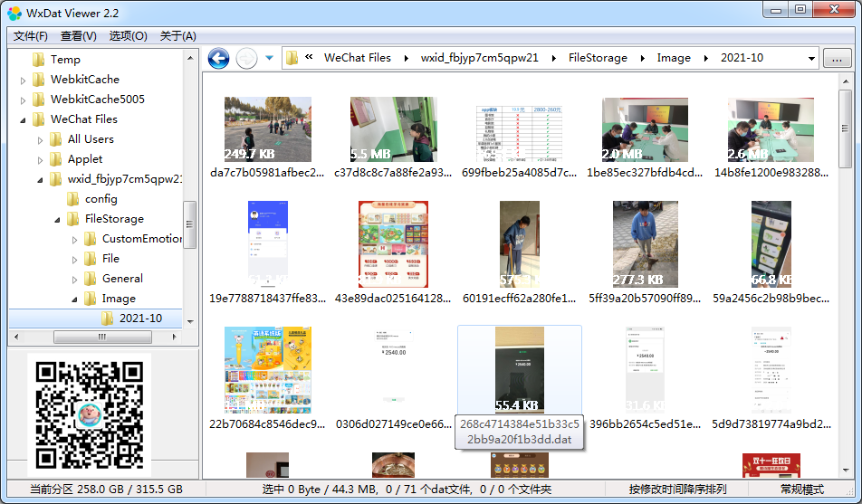
Task: Click FileStorage in the address path
Action: [598, 58]
